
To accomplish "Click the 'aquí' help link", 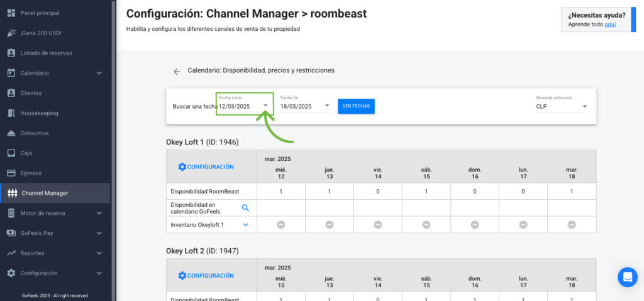I will (x=610, y=24).
